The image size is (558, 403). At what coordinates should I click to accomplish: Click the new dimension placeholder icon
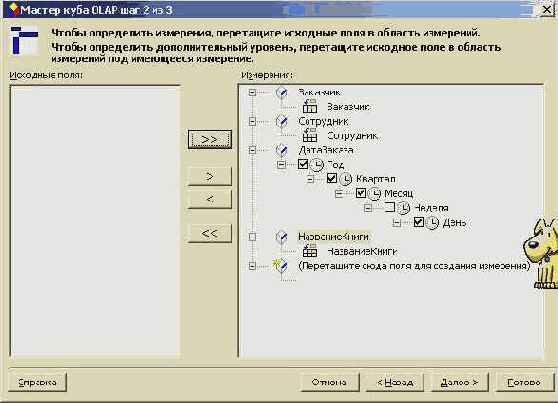pos(280,266)
